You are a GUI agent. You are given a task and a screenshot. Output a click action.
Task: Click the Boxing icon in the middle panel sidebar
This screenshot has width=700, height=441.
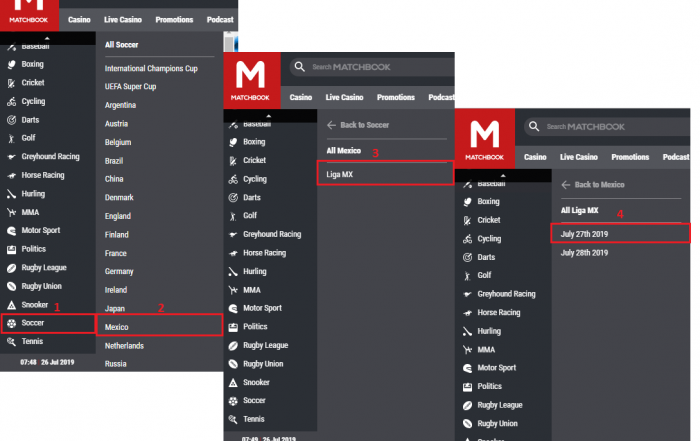tap(233, 142)
